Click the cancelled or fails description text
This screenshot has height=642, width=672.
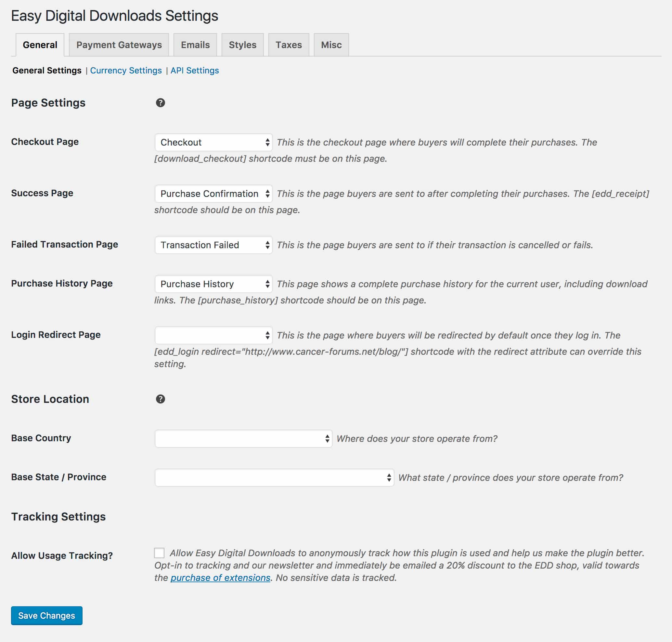(x=435, y=245)
